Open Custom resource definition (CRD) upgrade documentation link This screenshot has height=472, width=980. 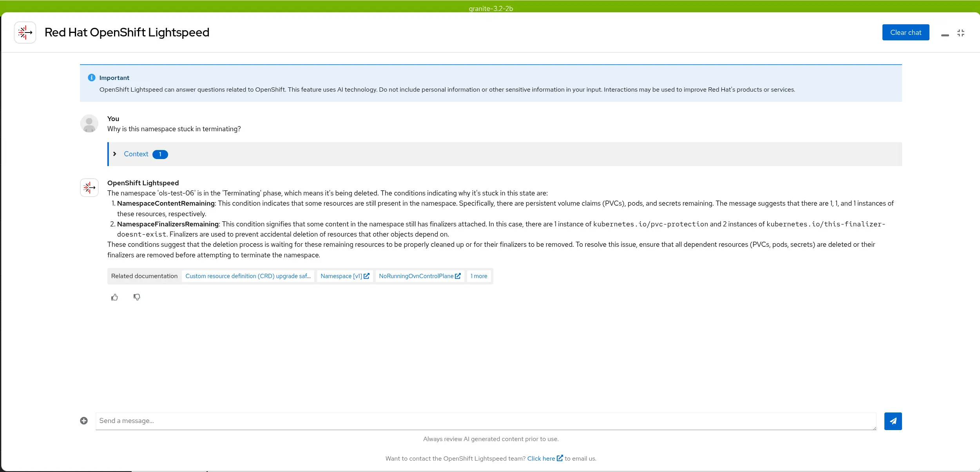click(x=248, y=276)
